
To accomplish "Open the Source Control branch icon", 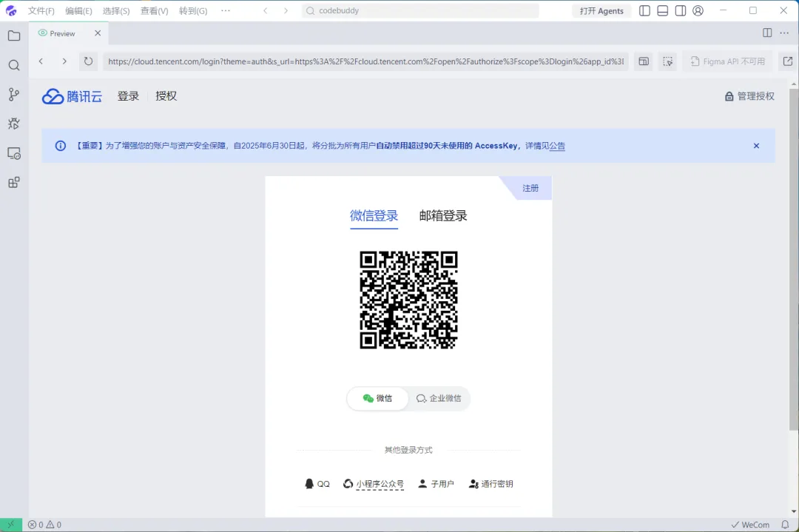I will 14,94.
